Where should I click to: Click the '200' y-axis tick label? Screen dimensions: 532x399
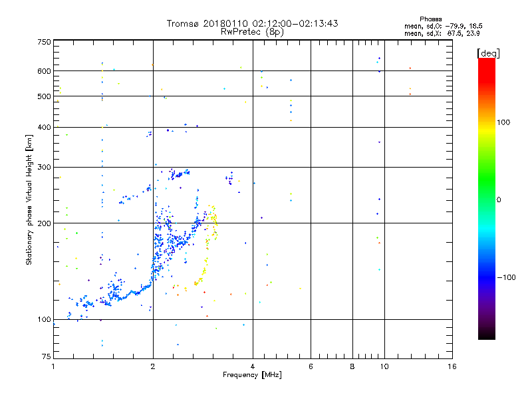pos(44,223)
